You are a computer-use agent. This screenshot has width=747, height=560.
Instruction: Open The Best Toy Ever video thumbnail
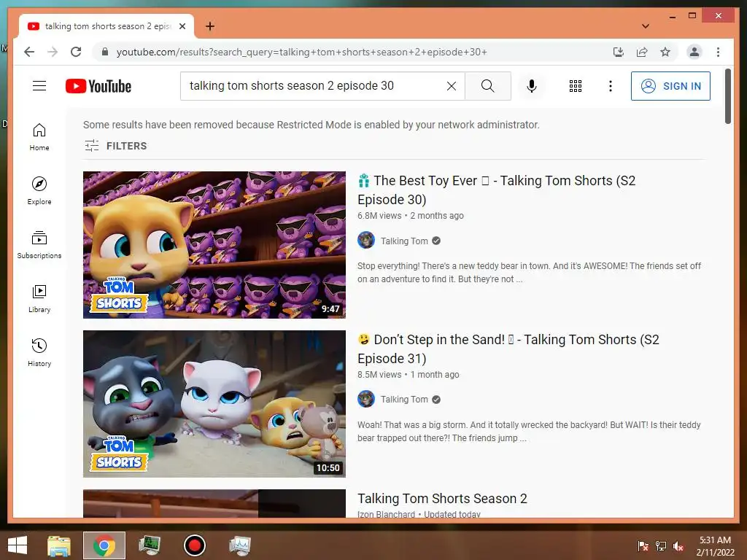[214, 245]
